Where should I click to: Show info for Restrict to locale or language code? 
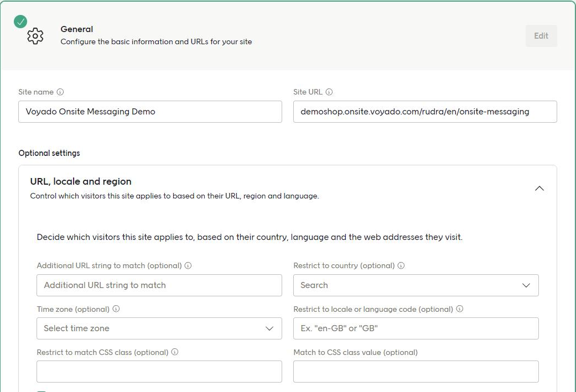coord(460,309)
